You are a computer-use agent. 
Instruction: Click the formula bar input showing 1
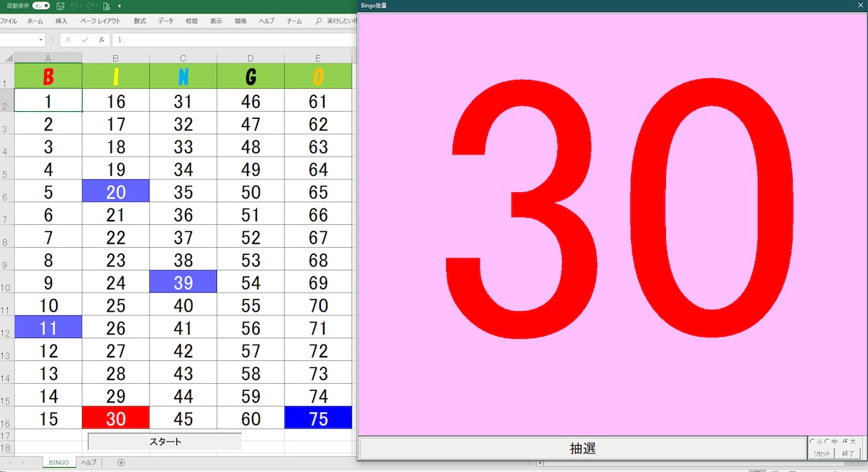pos(235,40)
